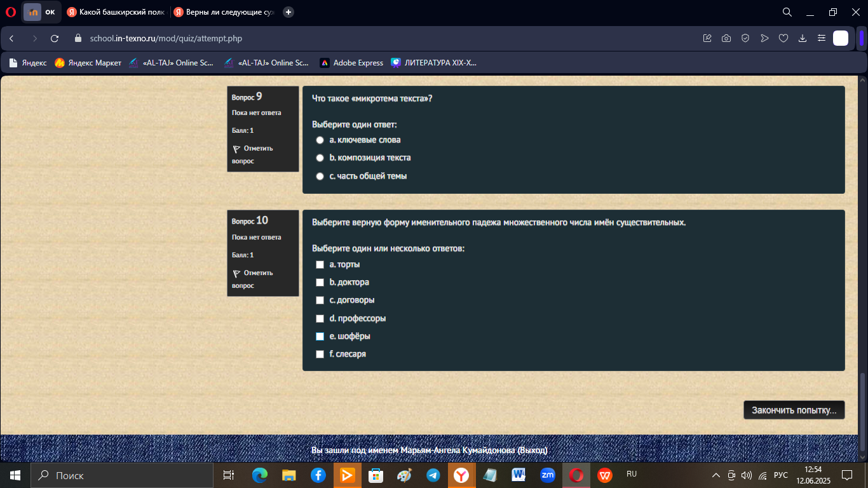Select radio option «часть общей темы»
This screenshot has height=488, width=868.
click(x=320, y=176)
